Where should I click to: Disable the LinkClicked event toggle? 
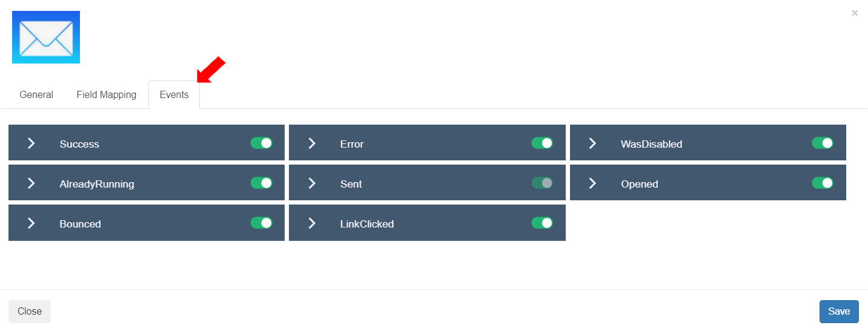[542, 223]
